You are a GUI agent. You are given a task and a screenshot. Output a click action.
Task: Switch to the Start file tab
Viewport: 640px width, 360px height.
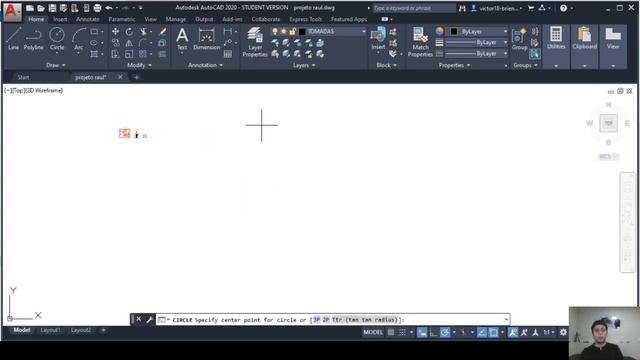pyautogui.click(x=23, y=77)
